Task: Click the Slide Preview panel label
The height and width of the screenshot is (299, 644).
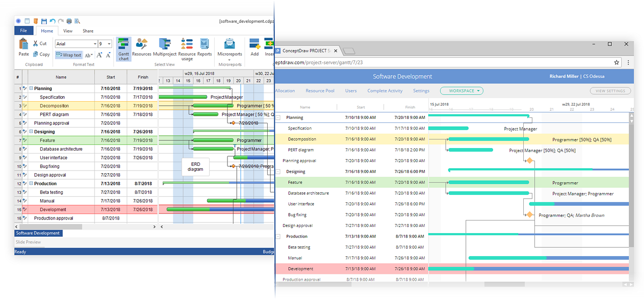Action: [28, 242]
